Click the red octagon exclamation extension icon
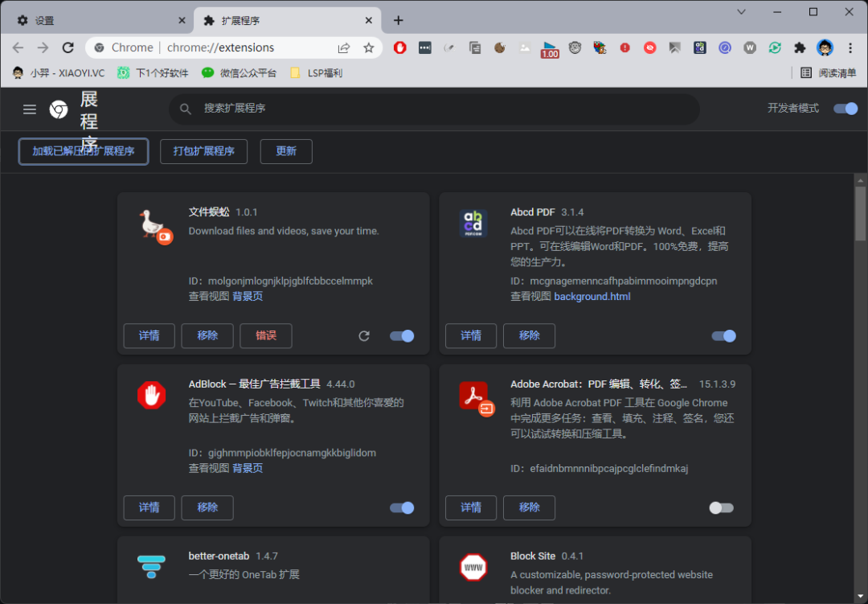868x604 pixels. 625,47
